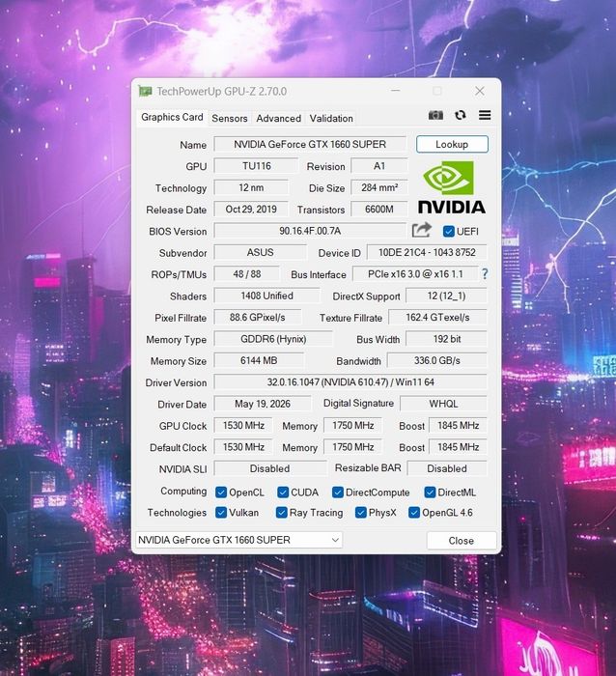Toggle the Vulkan checkbox
The height and width of the screenshot is (676, 616).
[x=221, y=513]
